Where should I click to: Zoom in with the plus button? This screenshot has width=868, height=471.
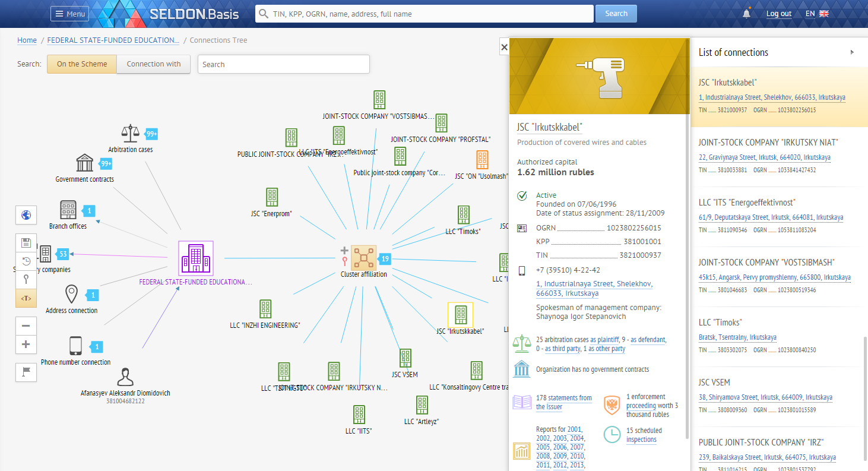pyautogui.click(x=26, y=344)
